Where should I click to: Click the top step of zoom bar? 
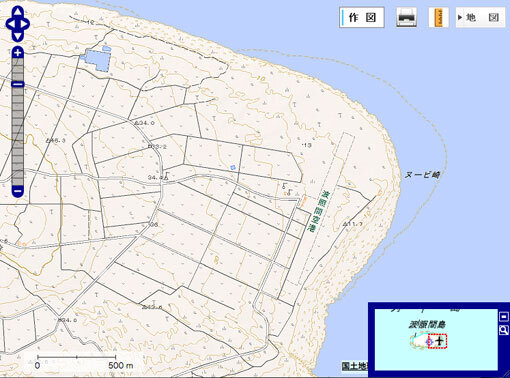pos(18,62)
